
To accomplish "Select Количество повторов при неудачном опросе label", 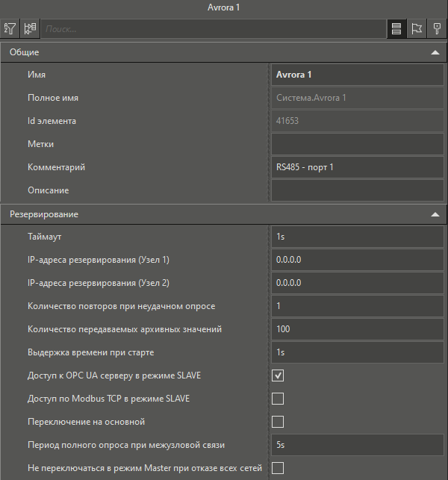I will point(122,306).
